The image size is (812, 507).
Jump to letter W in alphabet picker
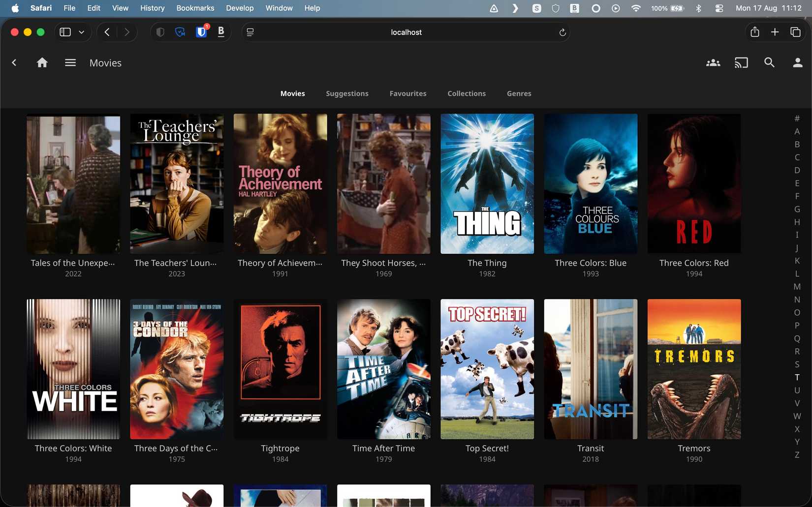tap(797, 416)
